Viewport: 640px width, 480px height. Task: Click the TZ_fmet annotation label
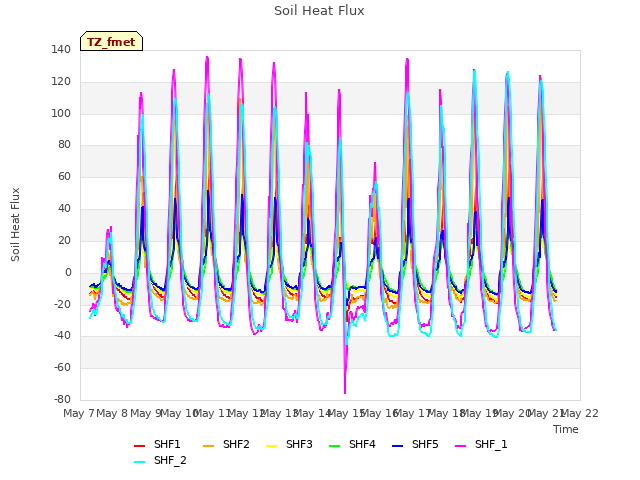[111, 42]
